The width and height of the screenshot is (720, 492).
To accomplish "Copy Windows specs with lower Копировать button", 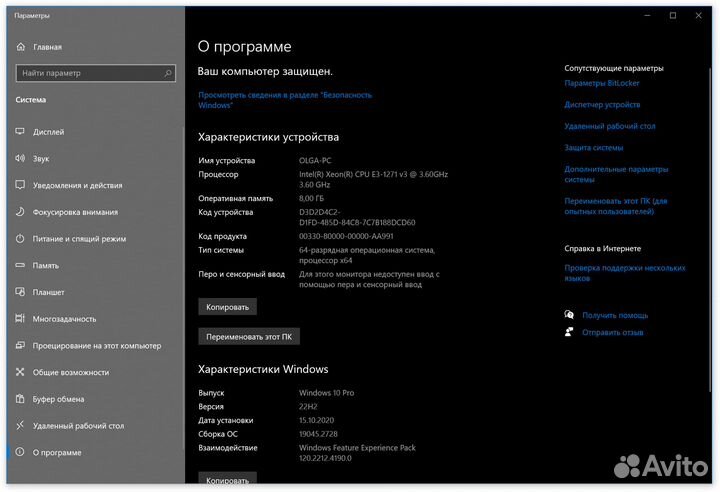I will point(227,478).
